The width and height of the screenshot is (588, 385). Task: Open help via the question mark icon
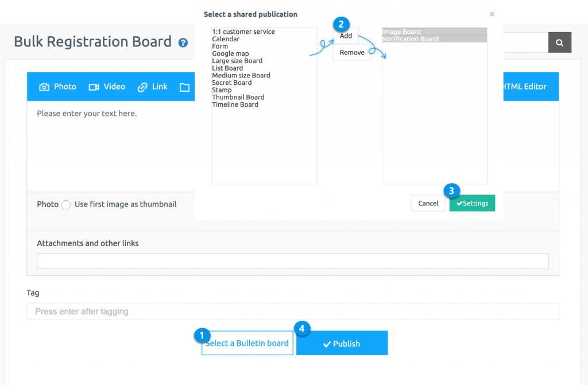[x=184, y=42]
